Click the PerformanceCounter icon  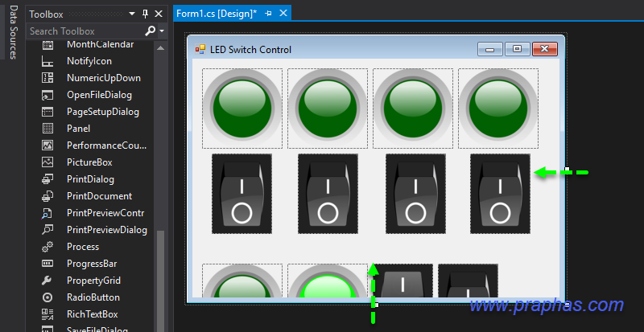(47, 146)
